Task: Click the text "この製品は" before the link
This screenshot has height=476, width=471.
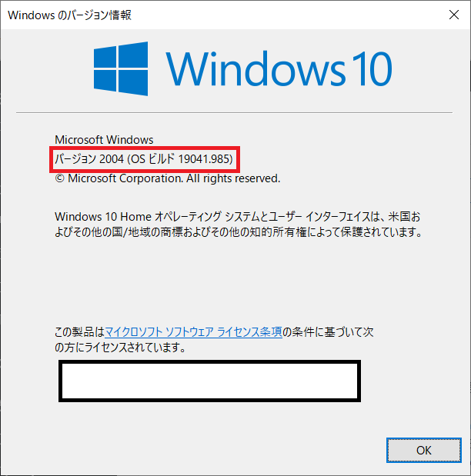Action: point(79,331)
